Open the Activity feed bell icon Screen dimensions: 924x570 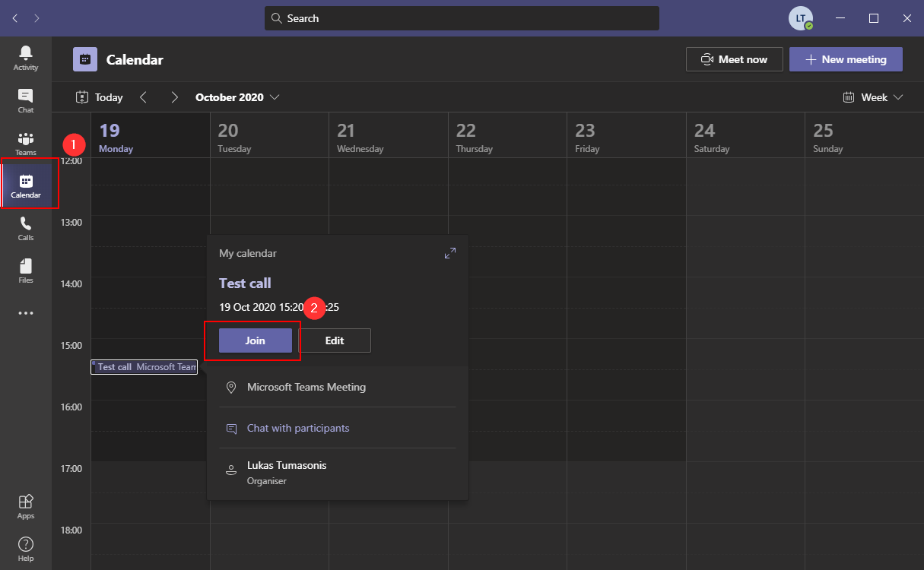click(26, 58)
